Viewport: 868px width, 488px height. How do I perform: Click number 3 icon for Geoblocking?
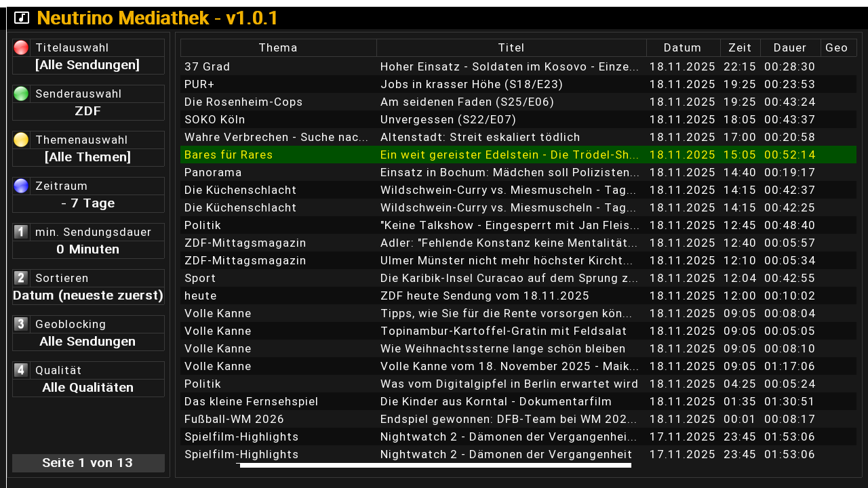[x=21, y=324]
